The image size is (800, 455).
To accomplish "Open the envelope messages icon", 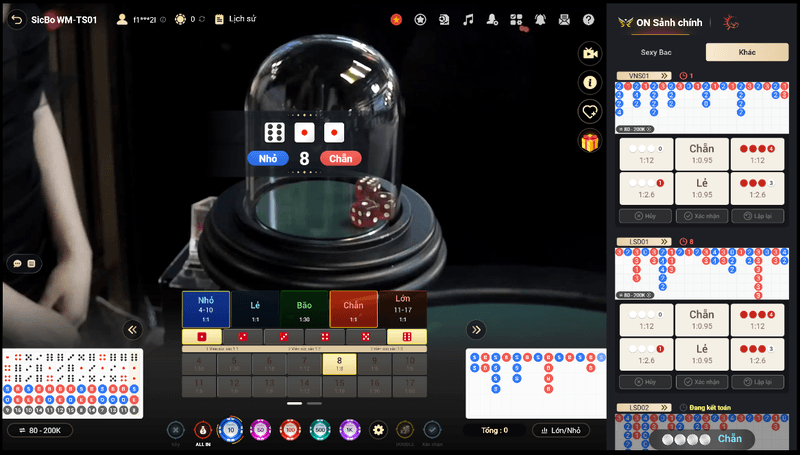I will click(564, 19).
